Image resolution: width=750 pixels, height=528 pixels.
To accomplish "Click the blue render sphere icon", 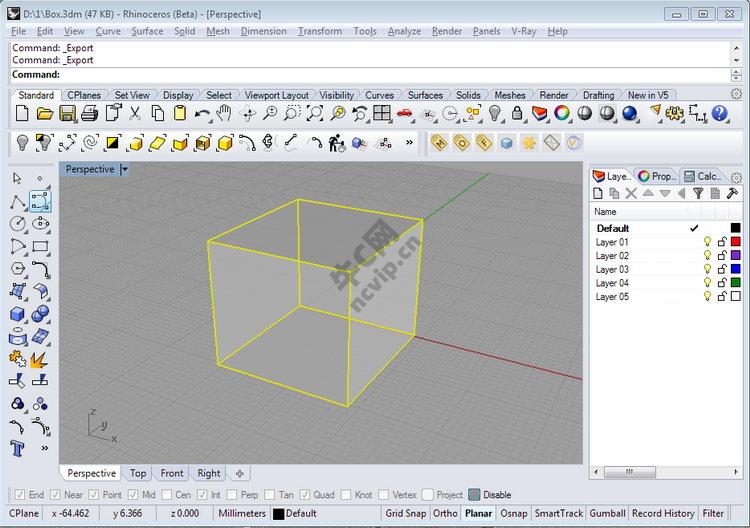I will coord(629,114).
